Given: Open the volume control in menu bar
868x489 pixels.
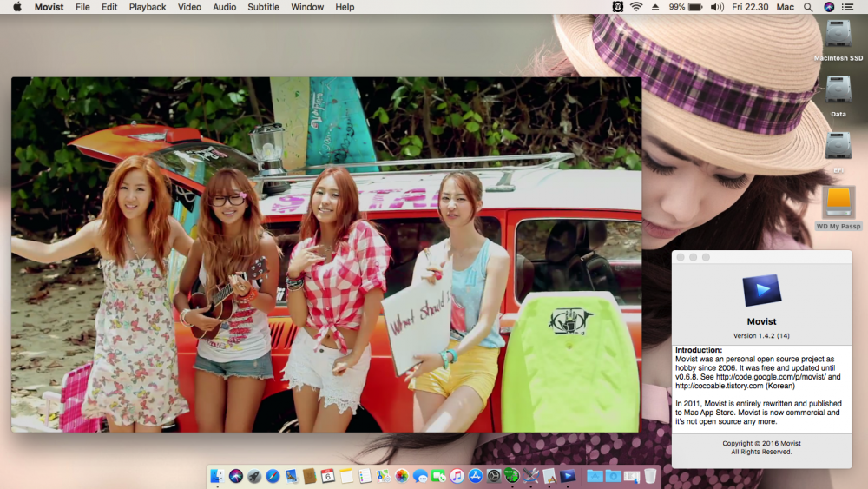Looking at the screenshot, I should pos(717,7).
